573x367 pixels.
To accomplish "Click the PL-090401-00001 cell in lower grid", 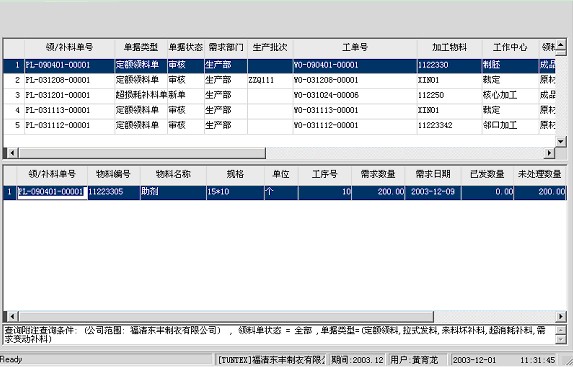I will coord(52,192).
